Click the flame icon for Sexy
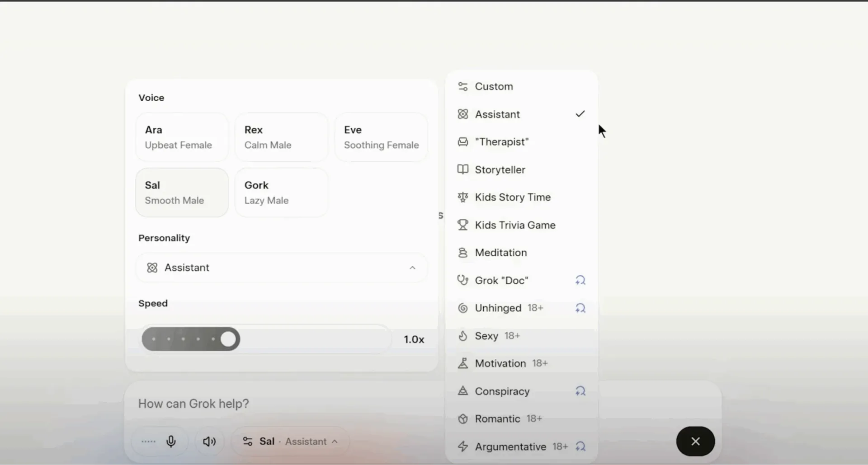Viewport: 868px width, 465px height. coord(462,336)
